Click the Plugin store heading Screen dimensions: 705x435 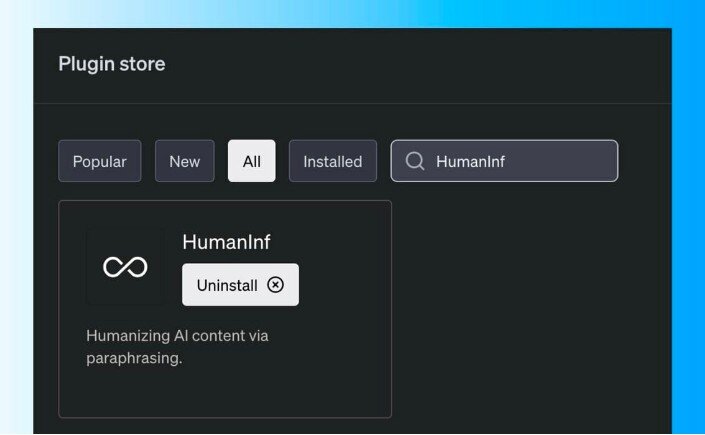point(112,64)
